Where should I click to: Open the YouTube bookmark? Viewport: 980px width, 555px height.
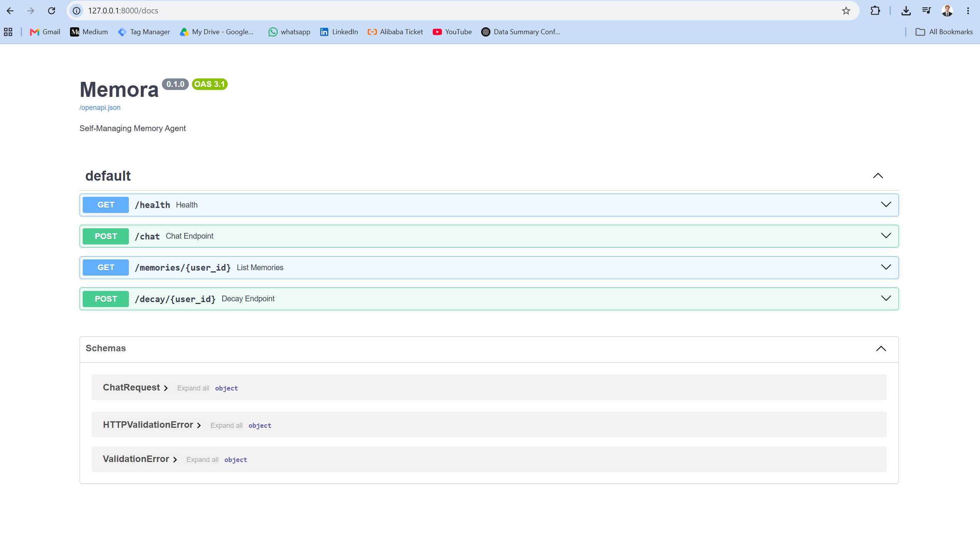tap(452, 32)
